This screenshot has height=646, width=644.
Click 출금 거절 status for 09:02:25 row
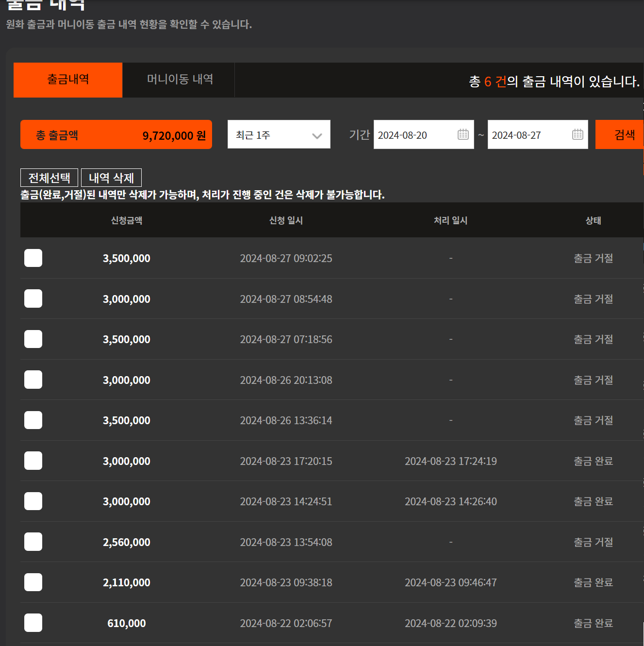click(593, 258)
